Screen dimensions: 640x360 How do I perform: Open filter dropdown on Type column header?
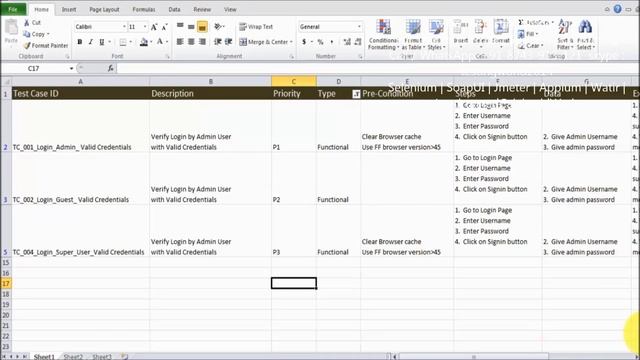coord(356,94)
